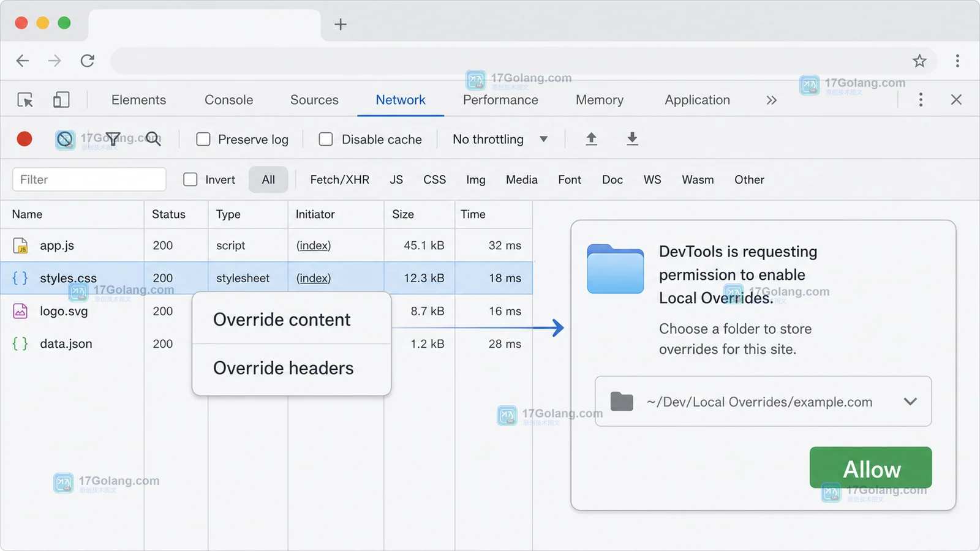This screenshot has width=980, height=551.
Task: Open (index) initiator link for app.js
Action: tap(314, 246)
